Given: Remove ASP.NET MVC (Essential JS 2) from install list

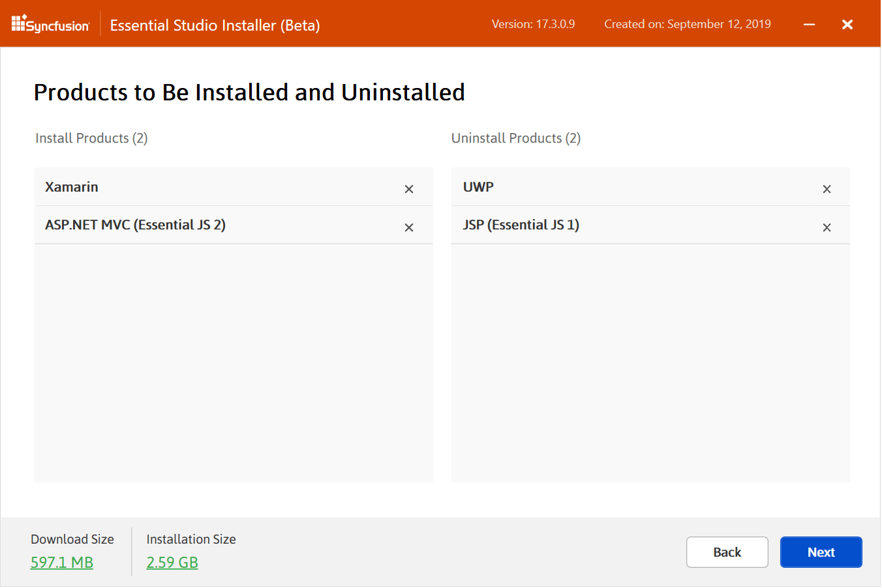Looking at the screenshot, I should (x=409, y=228).
